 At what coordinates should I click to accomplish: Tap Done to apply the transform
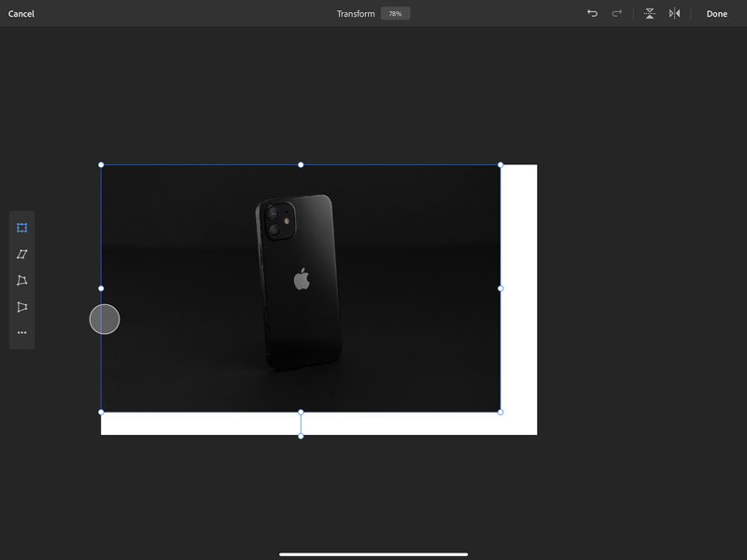pos(716,14)
